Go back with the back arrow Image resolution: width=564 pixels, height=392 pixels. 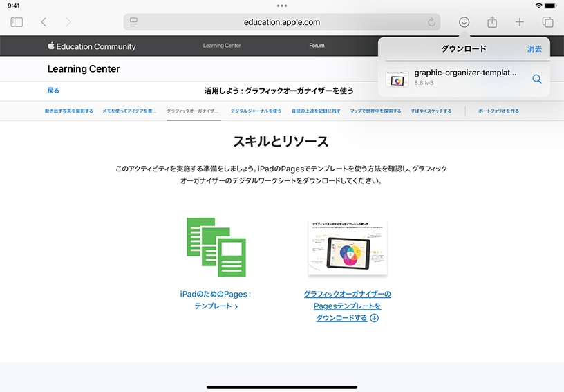44,22
